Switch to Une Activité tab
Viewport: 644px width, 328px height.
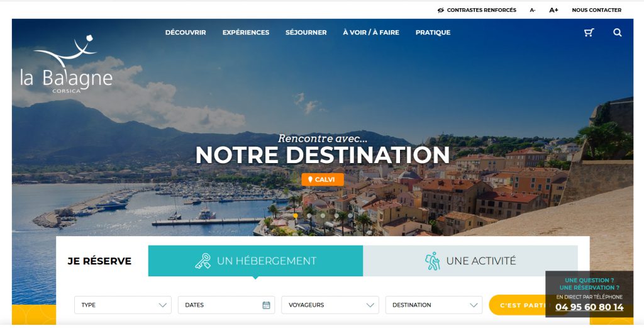click(470, 261)
